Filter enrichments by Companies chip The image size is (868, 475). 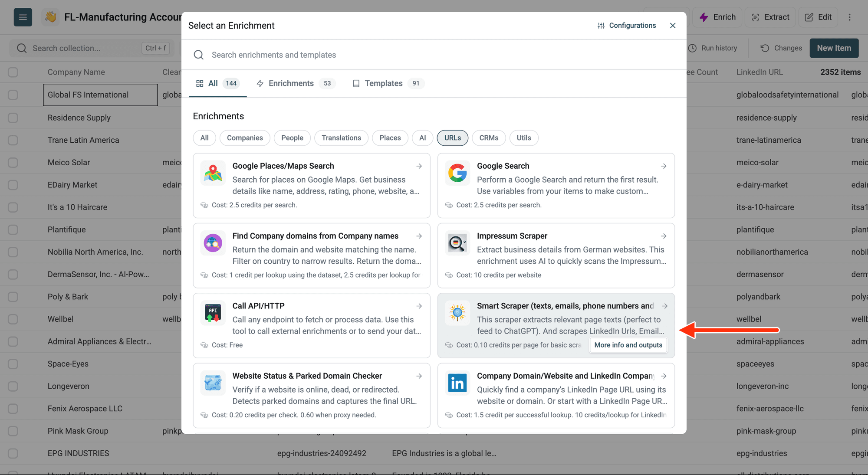[245, 138]
